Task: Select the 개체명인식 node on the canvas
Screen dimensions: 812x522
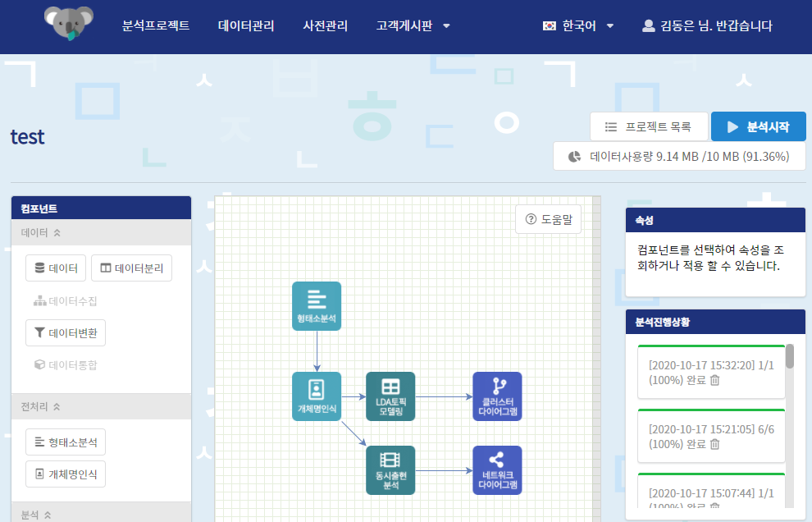Action: [x=316, y=396]
